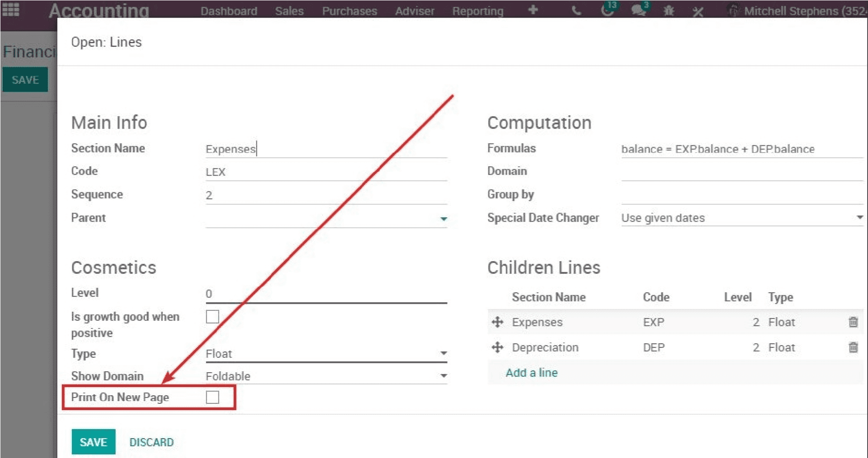This screenshot has width=868, height=458.
Task: Discard changes in the dialog
Action: tap(151, 442)
